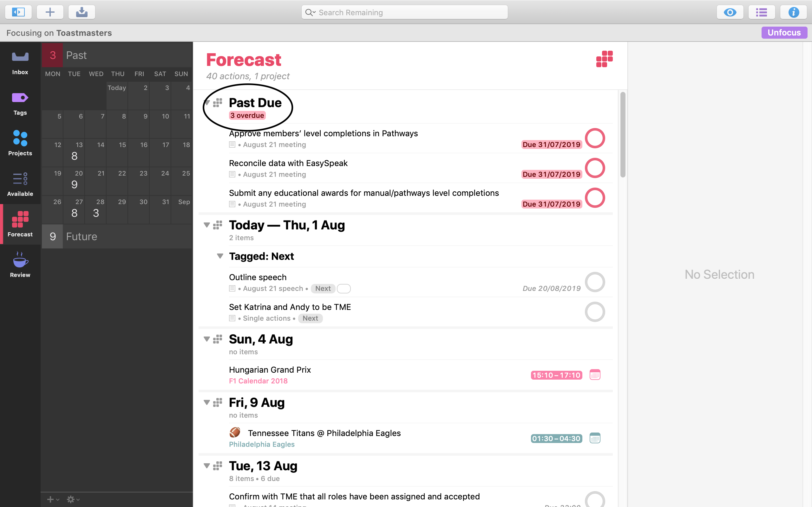Toggle completion for Set Katrina and Andy to be TME
This screenshot has width=812, height=507.
click(x=595, y=311)
